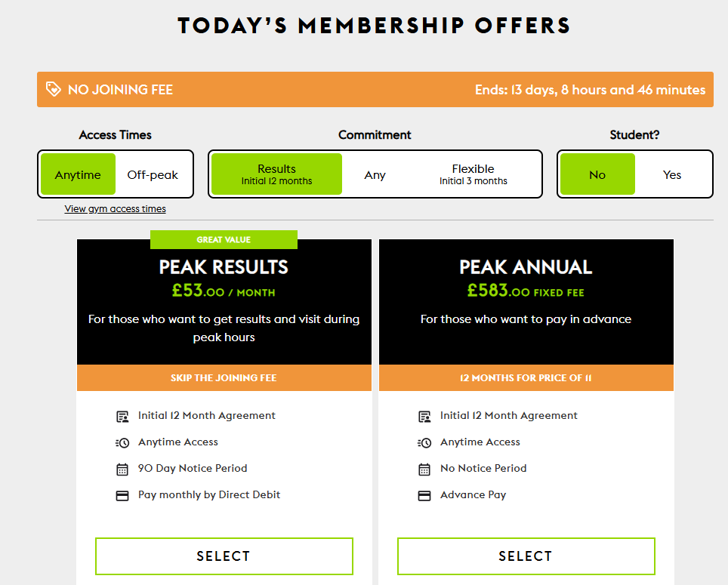This screenshot has width=728, height=585.
Task: Click the tag icon on No Joining Fee banner
Action: tap(53, 89)
